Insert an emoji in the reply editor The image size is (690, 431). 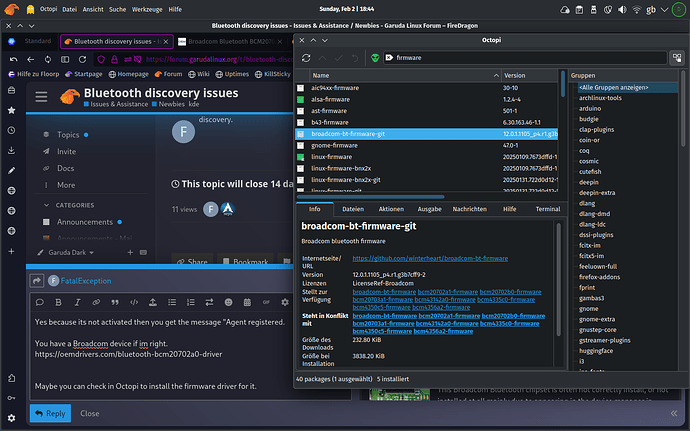(x=228, y=302)
